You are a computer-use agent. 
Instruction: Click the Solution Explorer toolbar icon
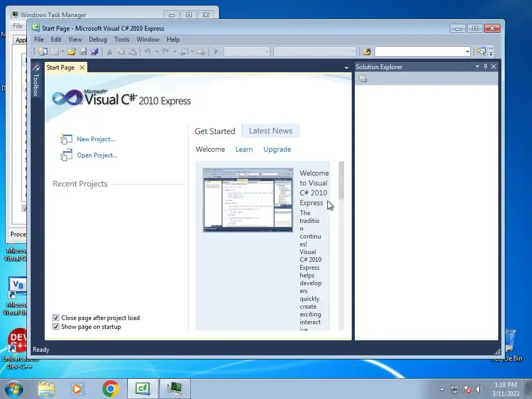481,51
